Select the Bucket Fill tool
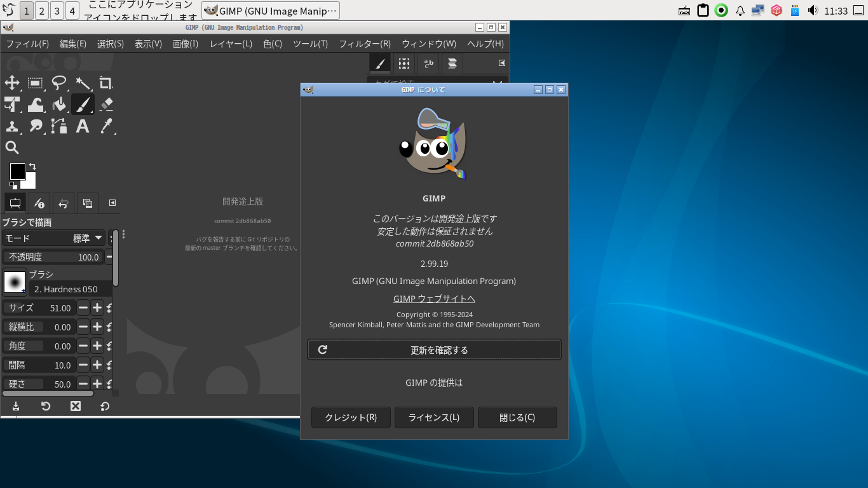The height and width of the screenshot is (488, 868). [x=59, y=104]
